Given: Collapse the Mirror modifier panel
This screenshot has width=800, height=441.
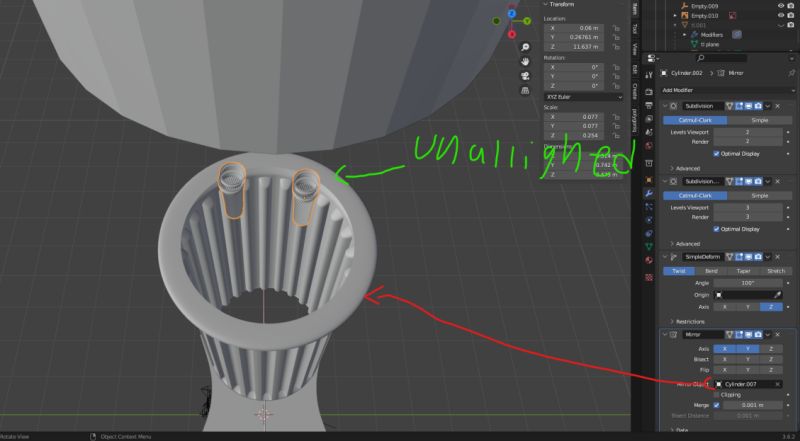Looking at the screenshot, I should pyautogui.click(x=665, y=334).
